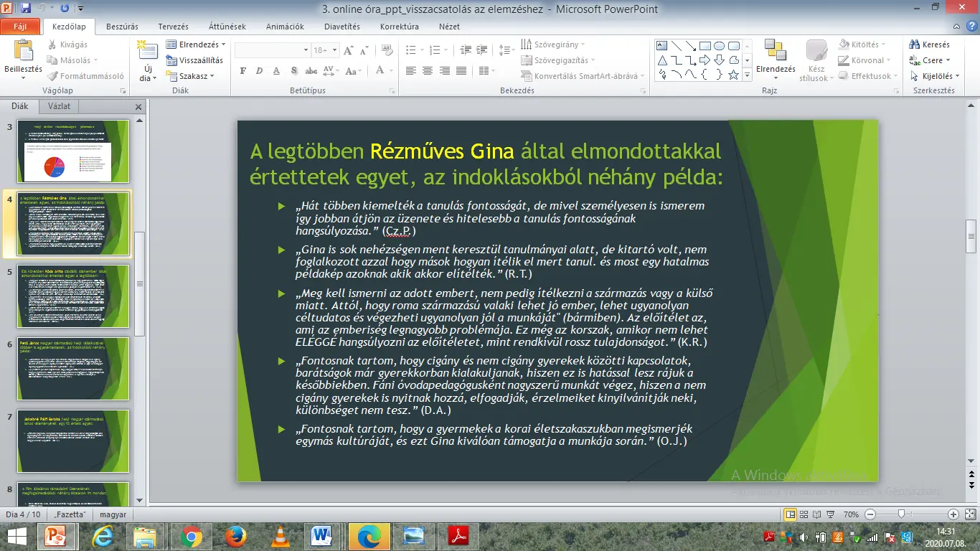Image resolution: width=980 pixels, height=551 pixels.
Task: Open the Beszúrás ribbon tab
Action: pyautogui.click(x=122, y=27)
